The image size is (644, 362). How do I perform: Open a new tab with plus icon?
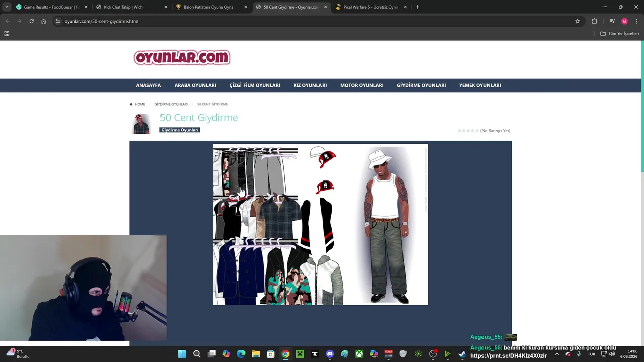point(417,7)
